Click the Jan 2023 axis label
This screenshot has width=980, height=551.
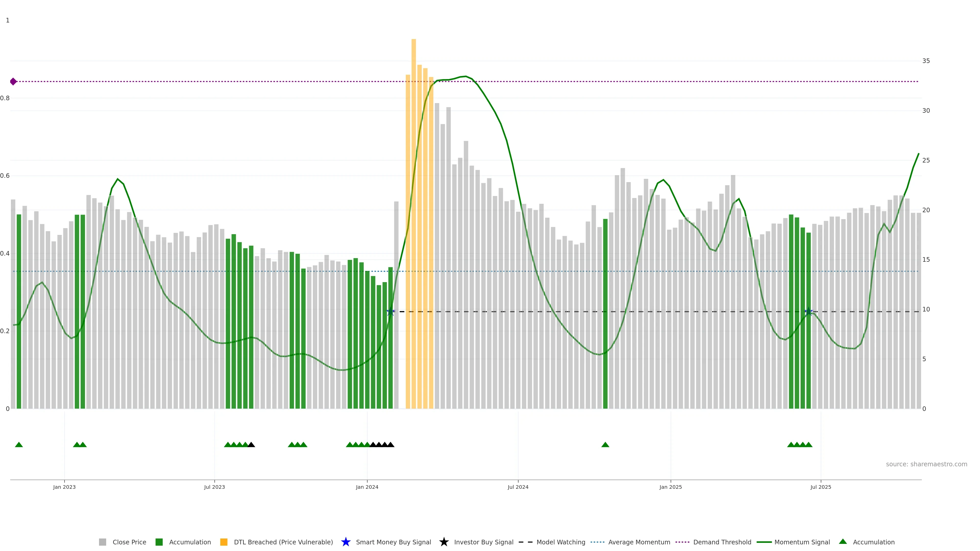pos(64,487)
